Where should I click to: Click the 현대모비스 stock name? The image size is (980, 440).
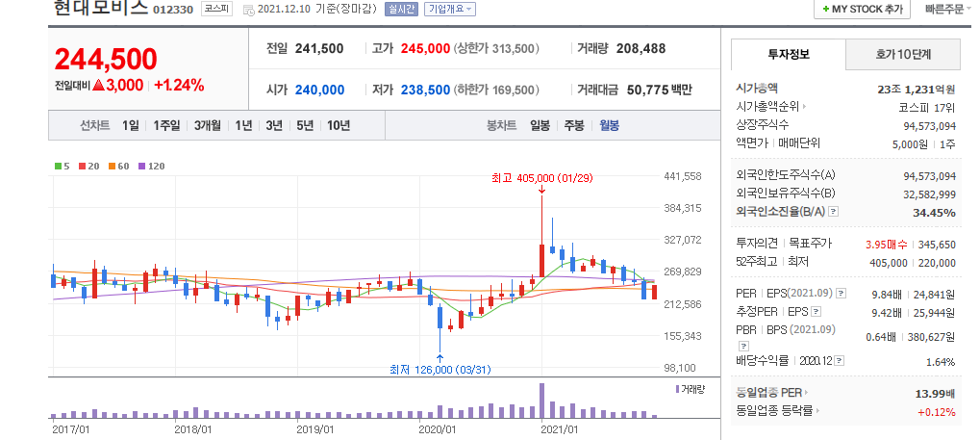click(101, 8)
